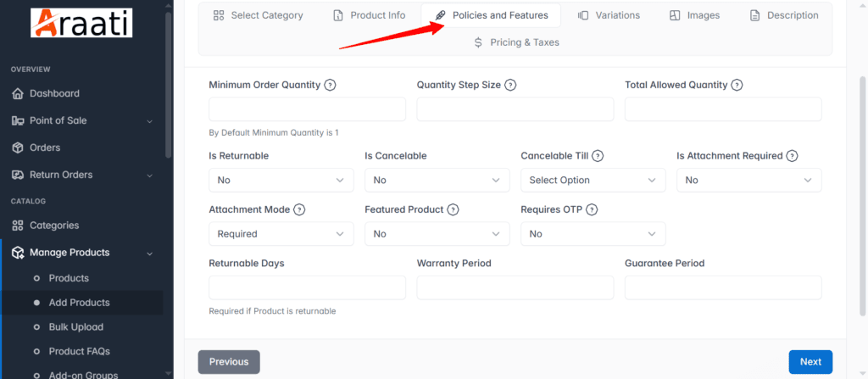
Task: Open the Is Cancelable dropdown
Action: click(x=437, y=180)
